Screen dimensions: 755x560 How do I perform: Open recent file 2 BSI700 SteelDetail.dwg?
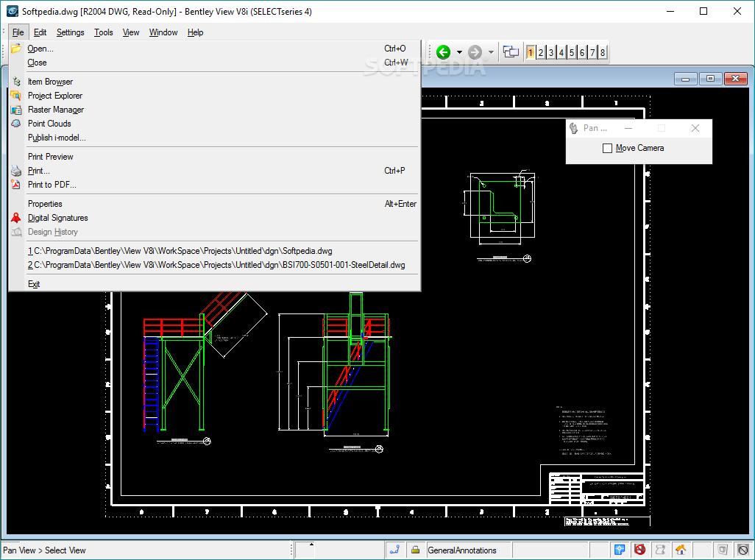click(215, 266)
